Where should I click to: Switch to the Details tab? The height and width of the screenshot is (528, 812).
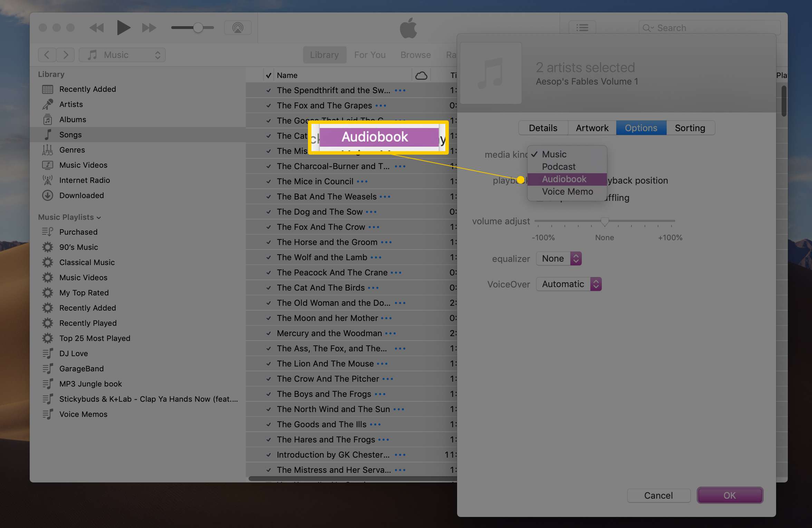(x=542, y=127)
